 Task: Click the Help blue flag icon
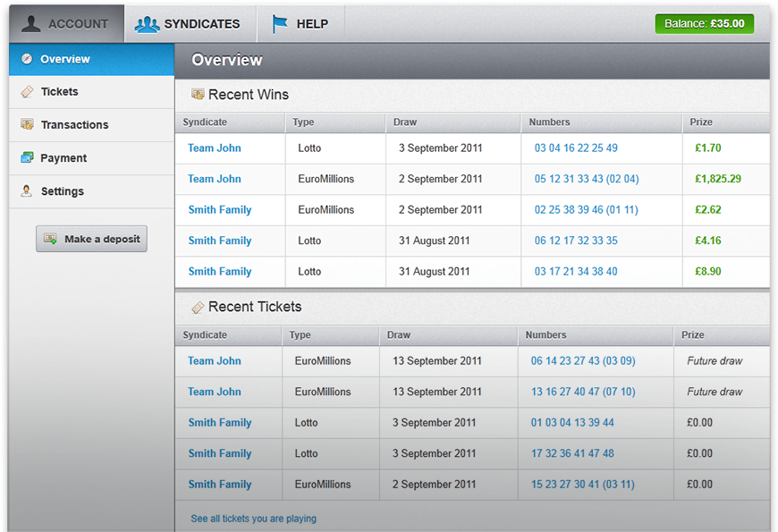(280, 24)
